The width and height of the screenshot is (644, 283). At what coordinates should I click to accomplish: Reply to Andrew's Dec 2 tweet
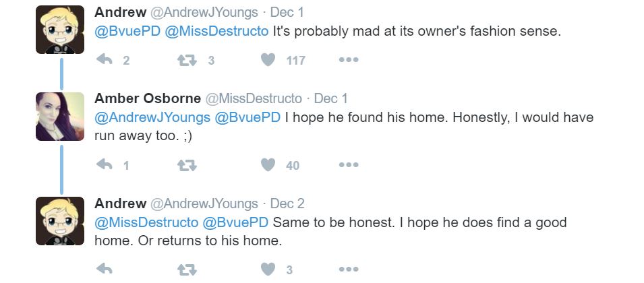[x=104, y=270]
